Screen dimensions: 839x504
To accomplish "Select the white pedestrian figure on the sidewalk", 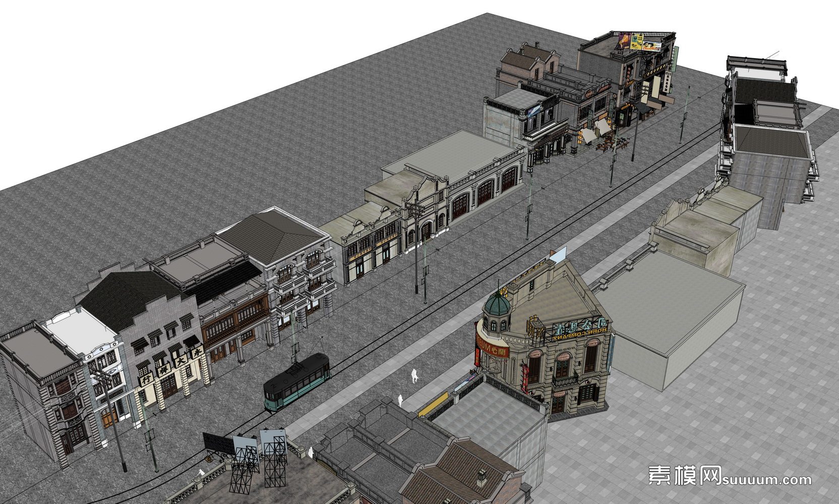I will pos(400,400).
